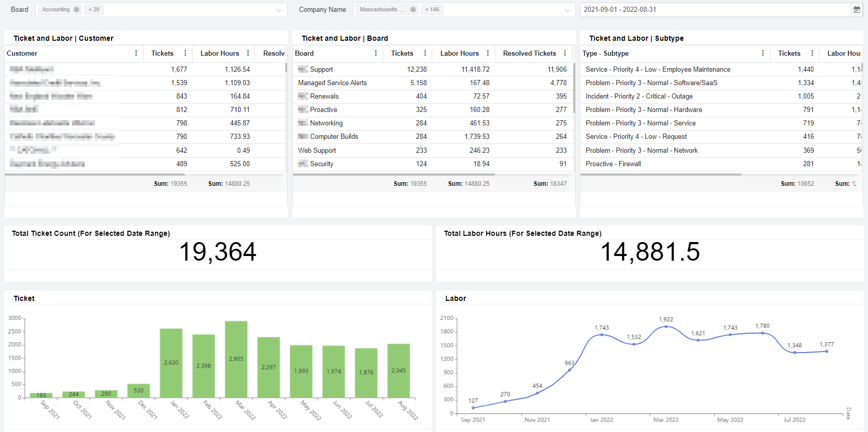The image size is (868, 432).
Task: Open Tickets column menu in Subtype table
Action: pos(812,53)
